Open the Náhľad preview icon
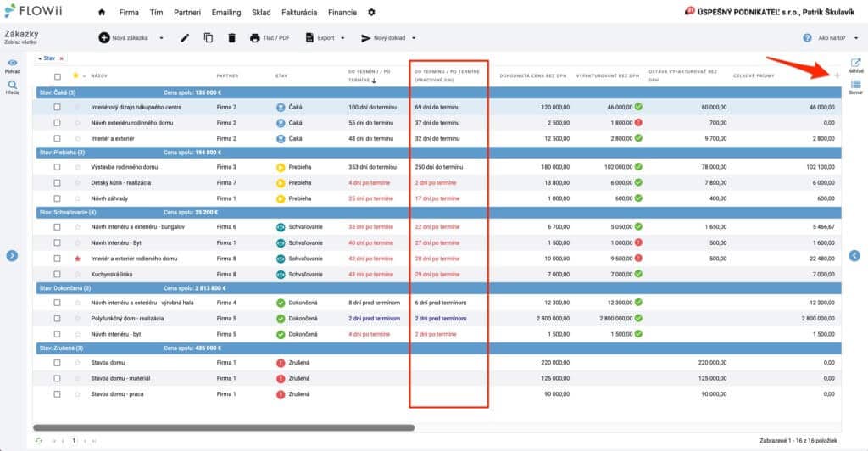This screenshot has width=868, height=451. (x=856, y=65)
